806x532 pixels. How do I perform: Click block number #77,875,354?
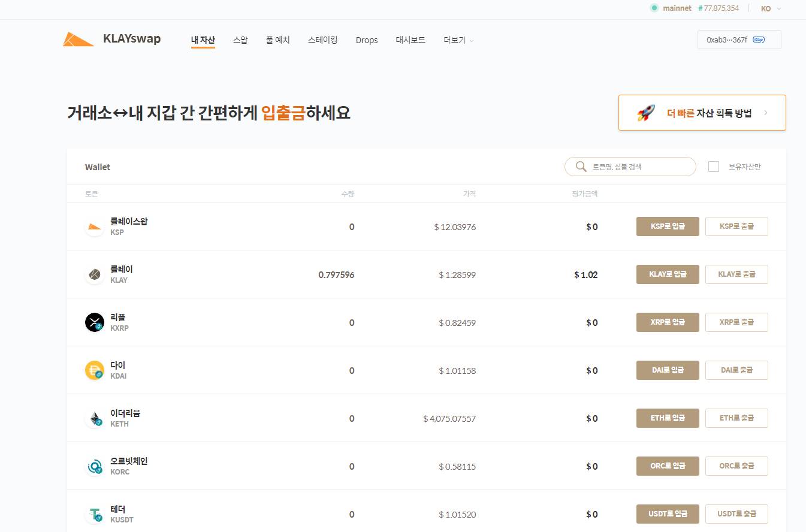719,8
